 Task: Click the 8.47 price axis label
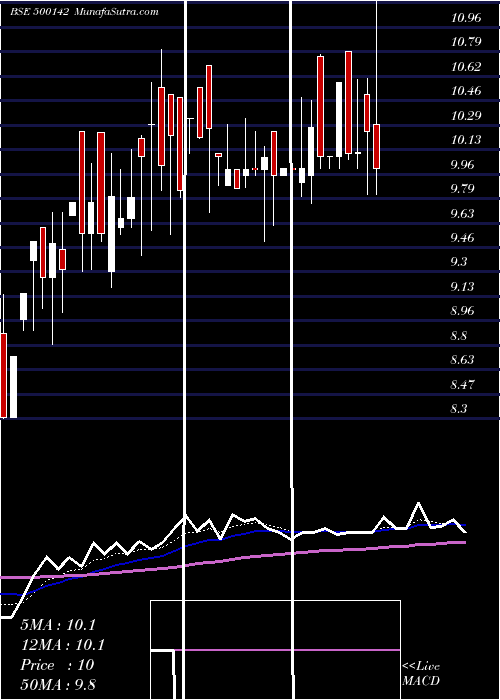pos(462,383)
